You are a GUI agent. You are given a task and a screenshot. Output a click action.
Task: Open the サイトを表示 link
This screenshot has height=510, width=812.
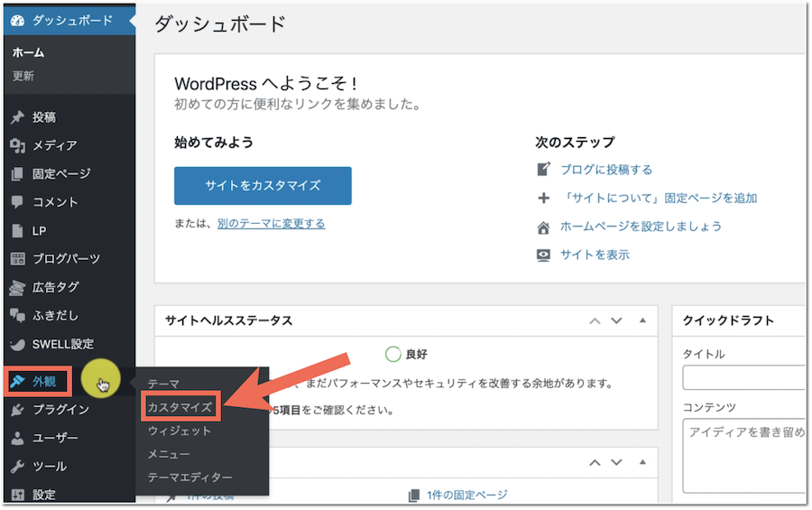pyautogui.click(x=595, y=255)
